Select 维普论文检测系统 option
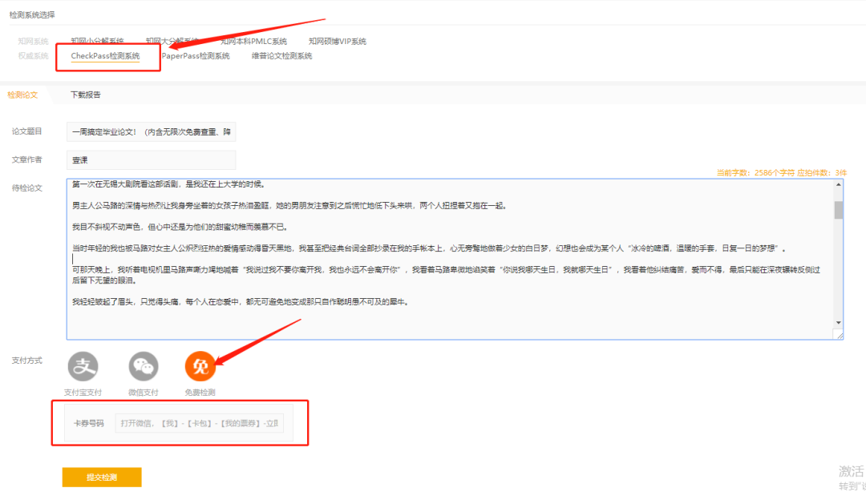This screenshot has height=504, width=866. point(281,56)
